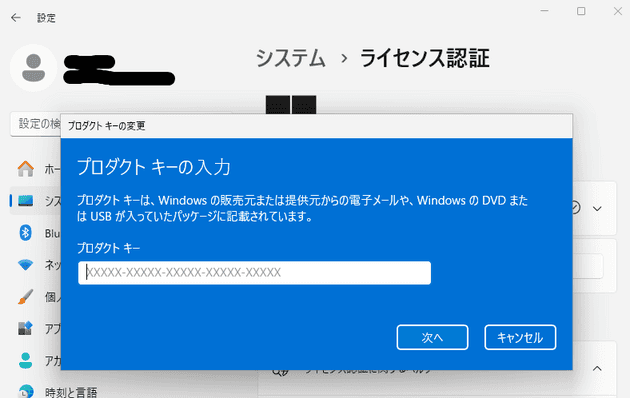The height and width of the screenshot is (398, 630).
Task: Collapse the help section chevron up
Action: coord(597,368)
